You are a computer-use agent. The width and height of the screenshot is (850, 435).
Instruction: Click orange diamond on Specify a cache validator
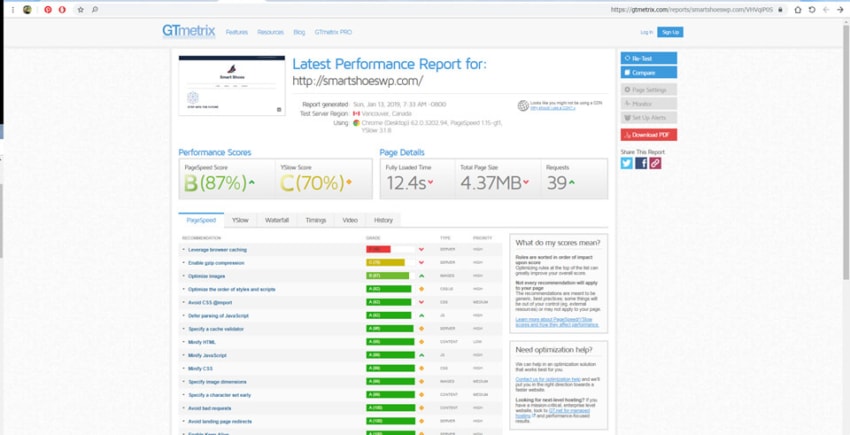[421, 329]
